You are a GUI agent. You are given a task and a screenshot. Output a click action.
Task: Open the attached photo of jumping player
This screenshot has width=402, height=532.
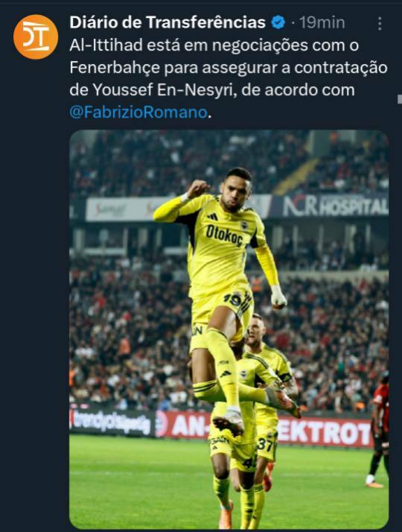tap(229, 329)
